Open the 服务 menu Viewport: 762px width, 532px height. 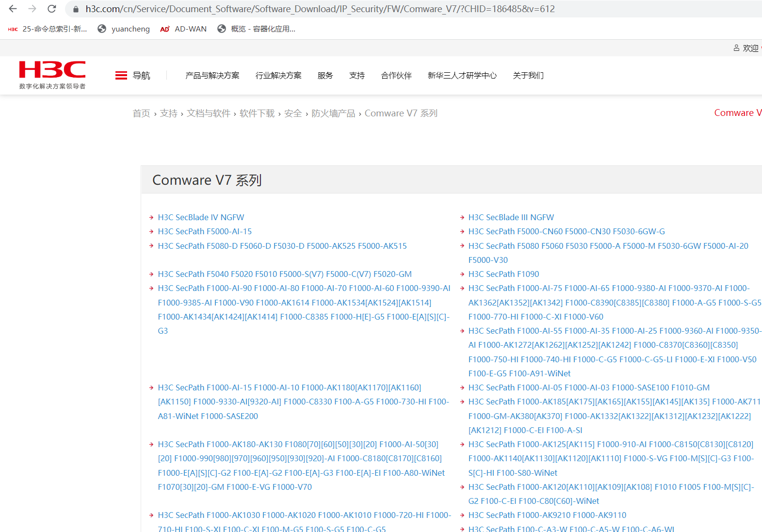[x=325, y=75]
